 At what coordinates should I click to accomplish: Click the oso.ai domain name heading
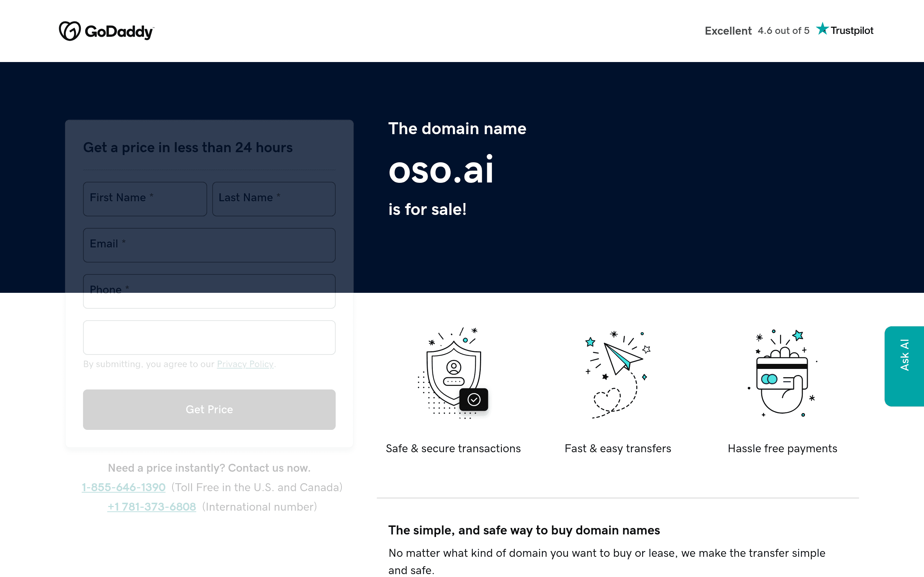pyautogui.click(x=441, y=169)
